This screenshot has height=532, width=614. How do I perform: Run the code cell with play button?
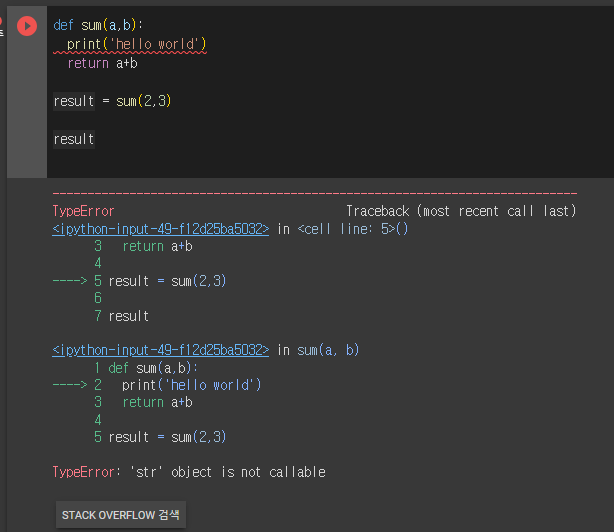coord(27,26)
